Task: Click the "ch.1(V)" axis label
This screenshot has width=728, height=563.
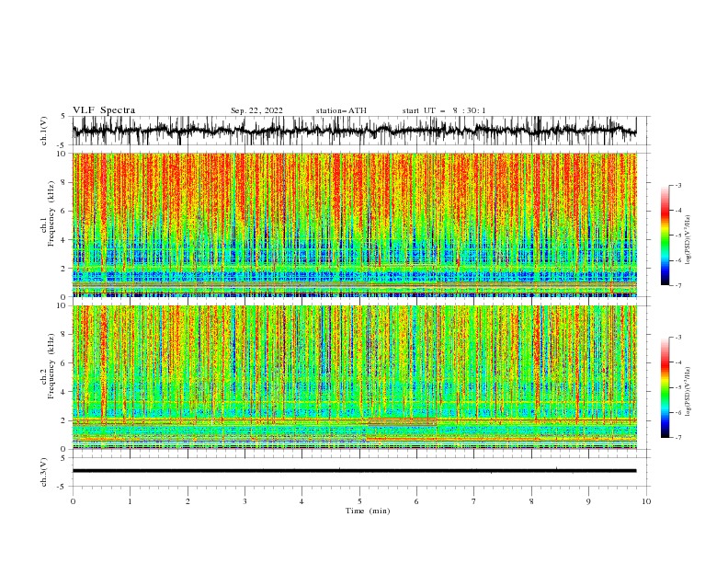Action: coord(44,131)
